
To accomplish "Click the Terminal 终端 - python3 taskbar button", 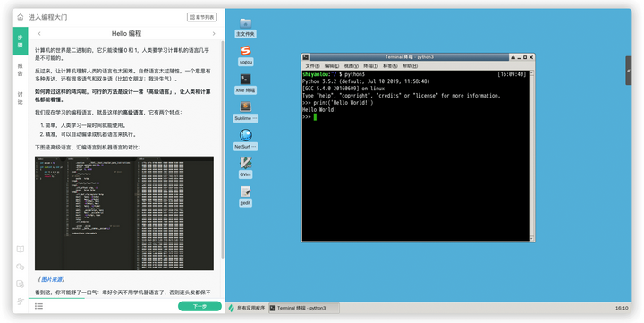I will click(304, 308).
